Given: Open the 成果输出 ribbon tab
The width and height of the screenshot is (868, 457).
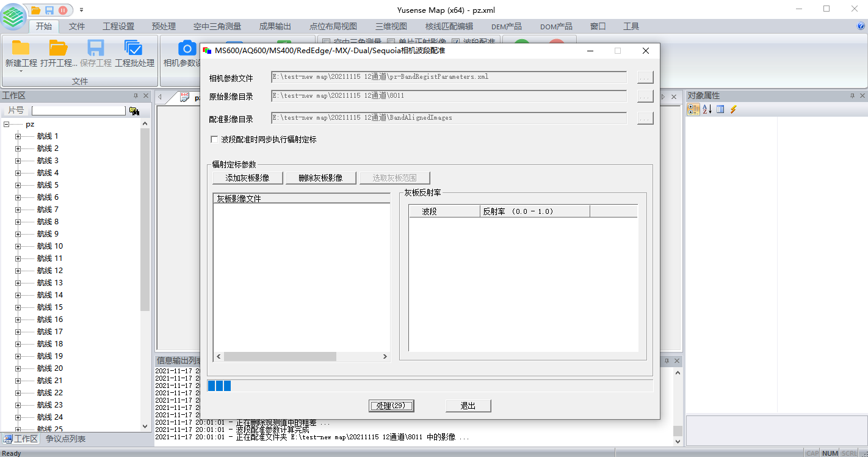Looking at the screenshot, I should pyautogui.click(x=275, y=26).
